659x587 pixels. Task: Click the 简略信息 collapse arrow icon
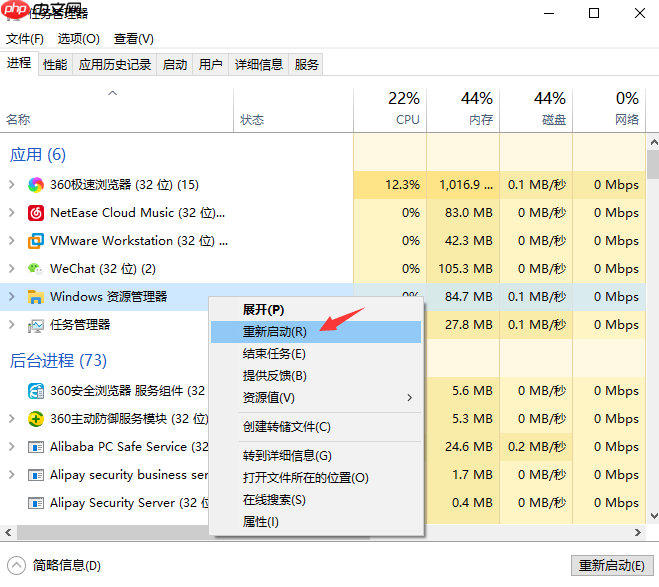pyautogui.click(x=16, y=566)
